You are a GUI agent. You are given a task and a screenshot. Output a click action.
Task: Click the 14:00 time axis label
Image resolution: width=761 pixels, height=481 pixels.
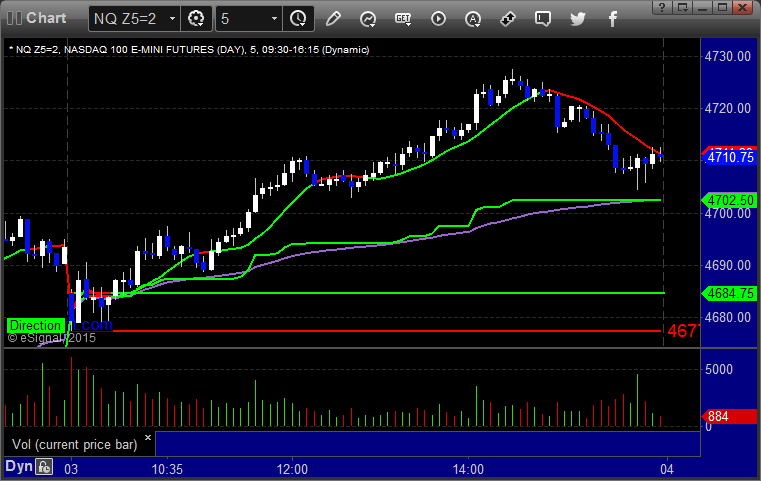point(468,469)
